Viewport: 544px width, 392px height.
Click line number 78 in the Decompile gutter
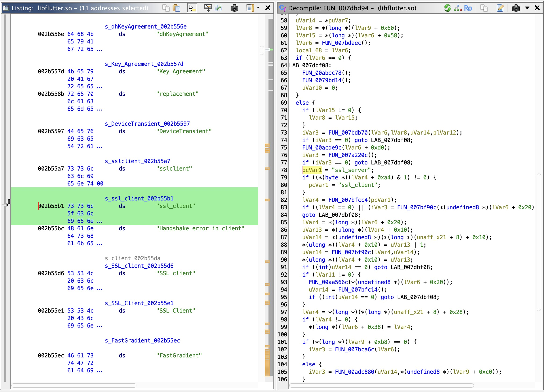[x=284, y=170]
